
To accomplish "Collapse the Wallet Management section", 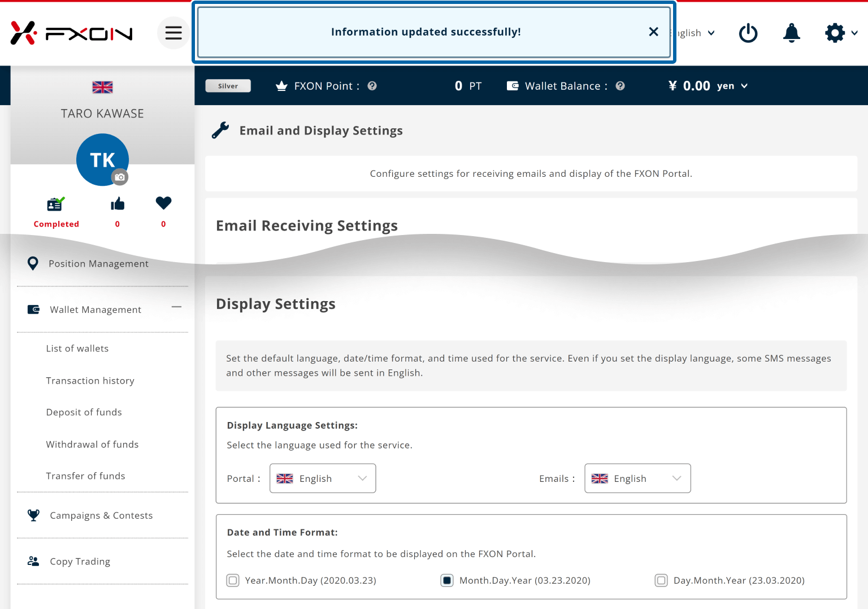I will [176, 307].
